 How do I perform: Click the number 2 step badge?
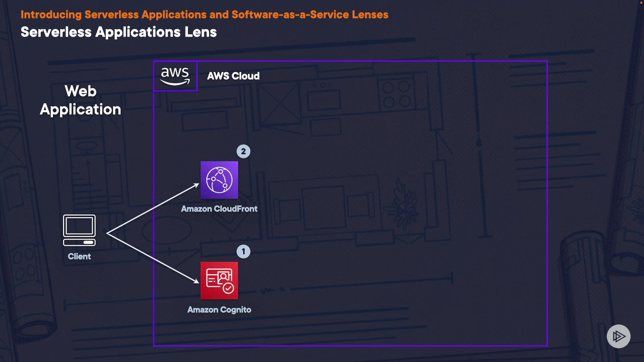coord(244,152)
